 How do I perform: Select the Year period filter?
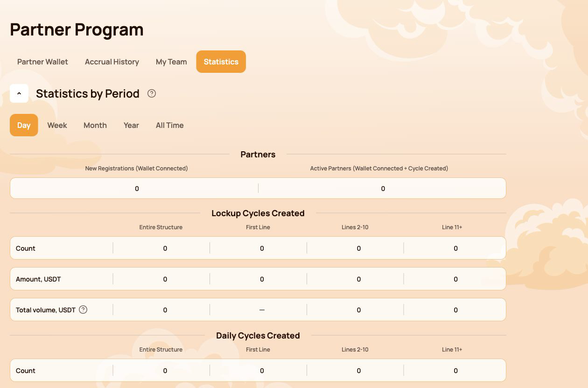point(131,125)
